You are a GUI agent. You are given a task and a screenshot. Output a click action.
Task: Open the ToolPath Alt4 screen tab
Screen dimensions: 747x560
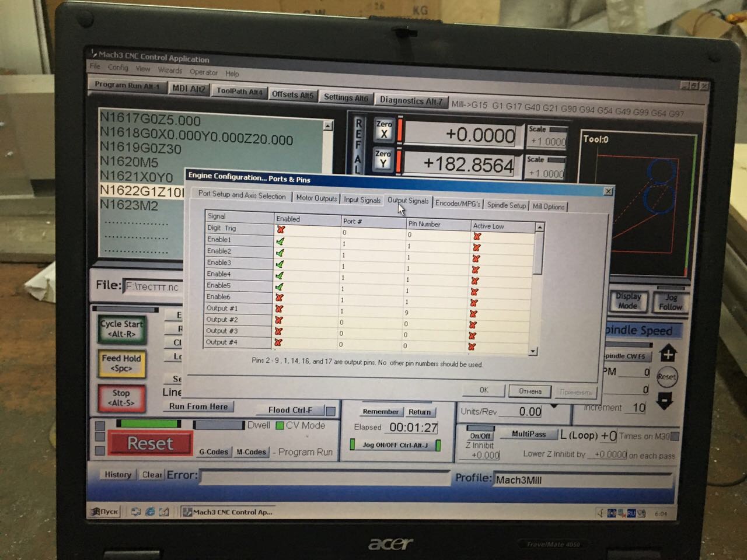point(239,91)
